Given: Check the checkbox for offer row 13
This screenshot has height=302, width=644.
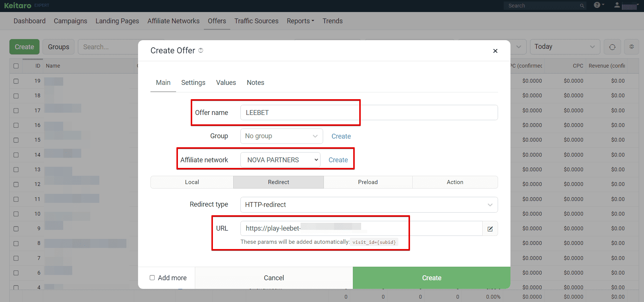Looking at the screenshot, I should (x=16, y=170).
